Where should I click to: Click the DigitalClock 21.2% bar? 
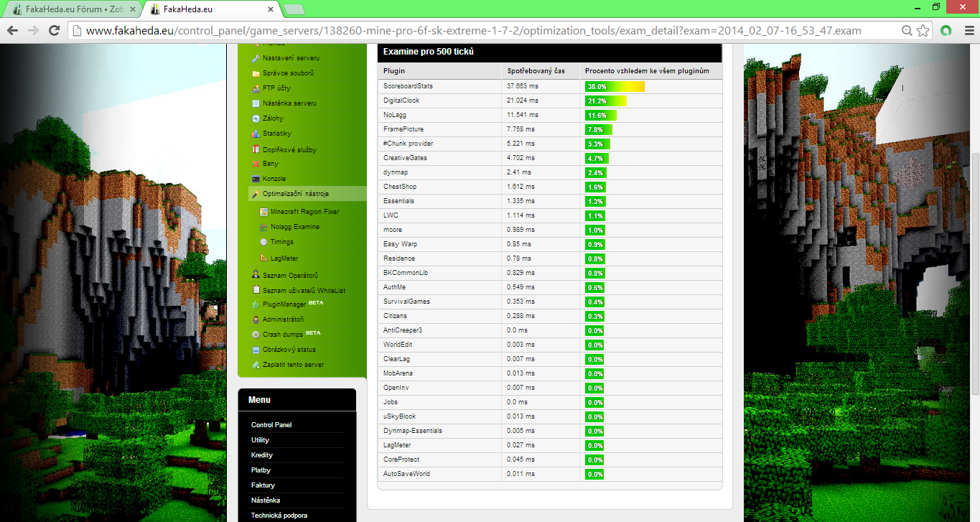click(x=606, y=101)
